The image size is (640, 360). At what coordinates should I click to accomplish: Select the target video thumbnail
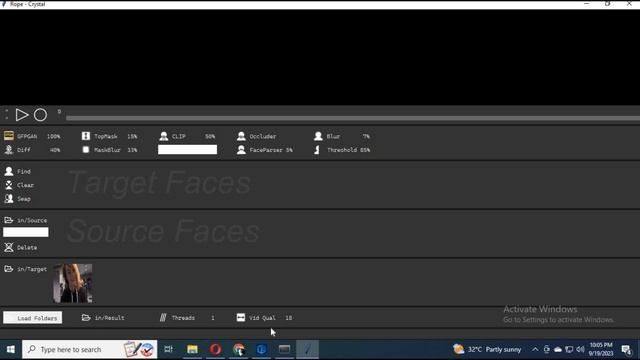73,283
